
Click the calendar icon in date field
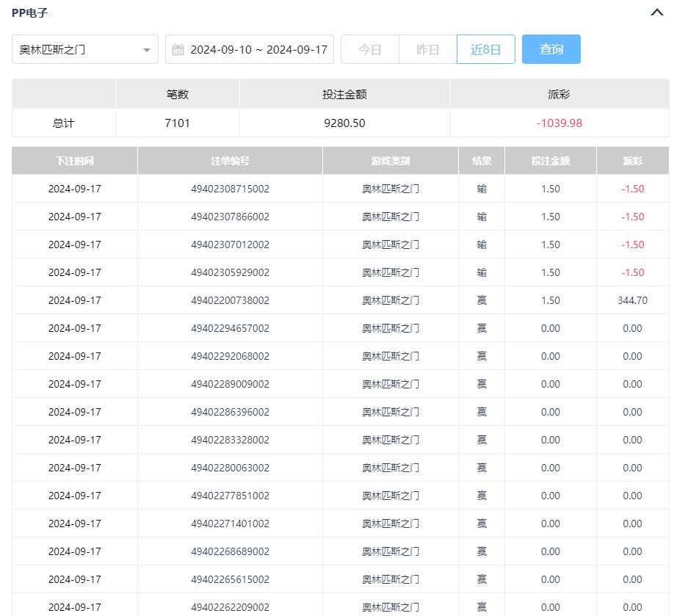pyautogui.click(x=178, y=50)
